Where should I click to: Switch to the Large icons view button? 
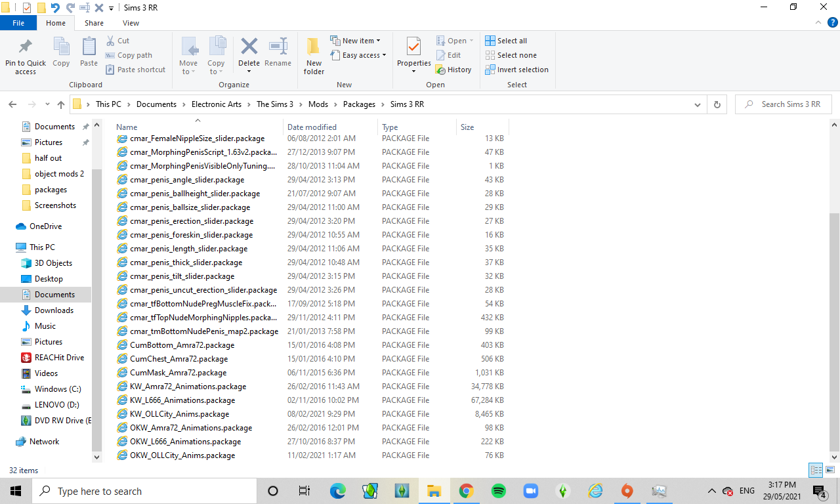830,470
